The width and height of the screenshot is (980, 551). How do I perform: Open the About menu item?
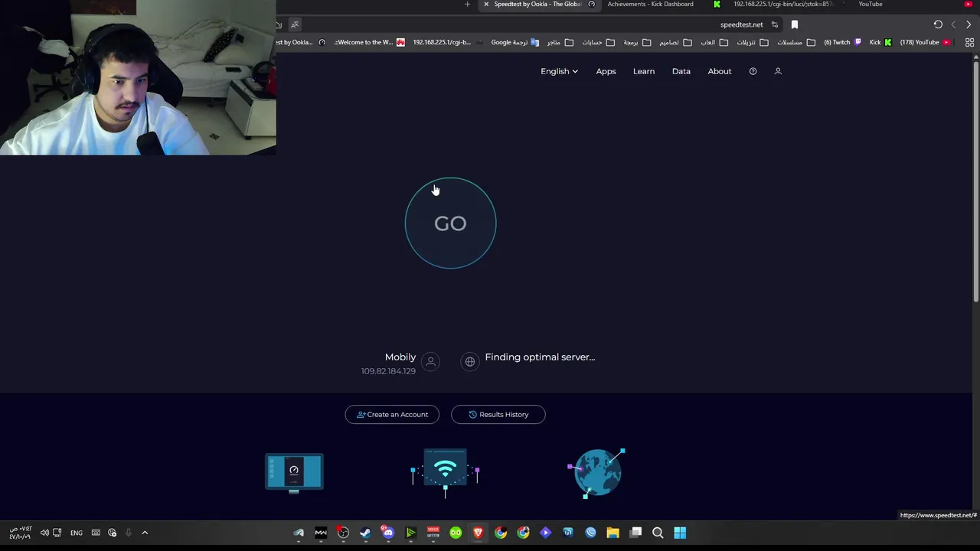pos(719,71)
